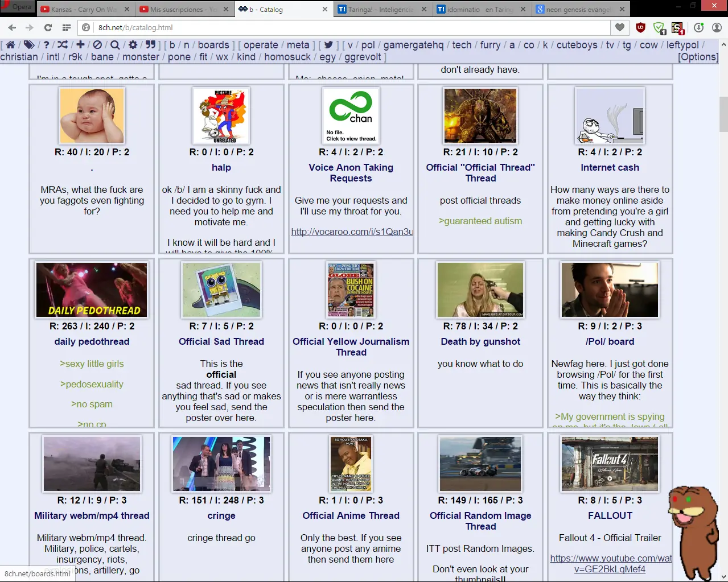Open the uBlock Origin extension

point(640,27)
